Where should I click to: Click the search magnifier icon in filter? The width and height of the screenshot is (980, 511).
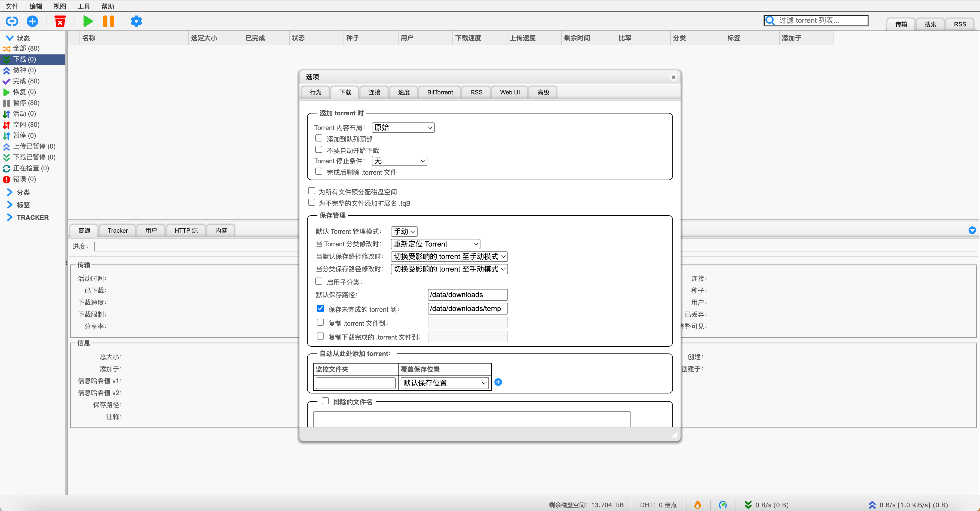click(770, 20)
